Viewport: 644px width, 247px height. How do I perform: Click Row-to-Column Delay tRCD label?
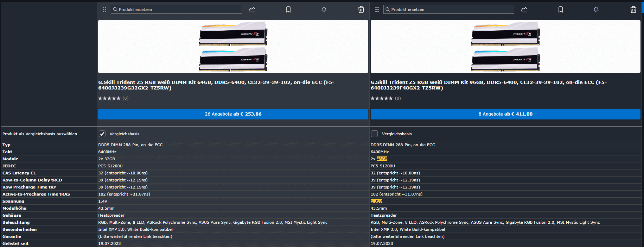pyautogui.click(x=32, y=180)
